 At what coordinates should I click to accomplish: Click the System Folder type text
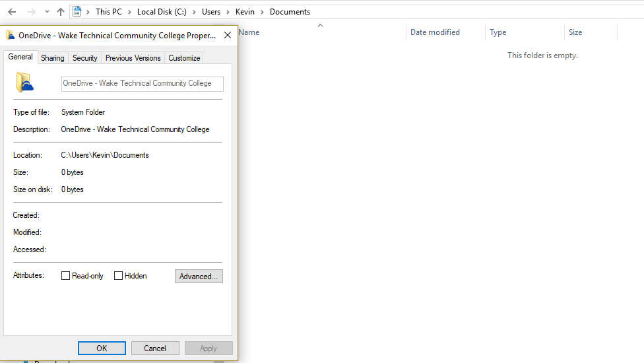coord(83,112)
